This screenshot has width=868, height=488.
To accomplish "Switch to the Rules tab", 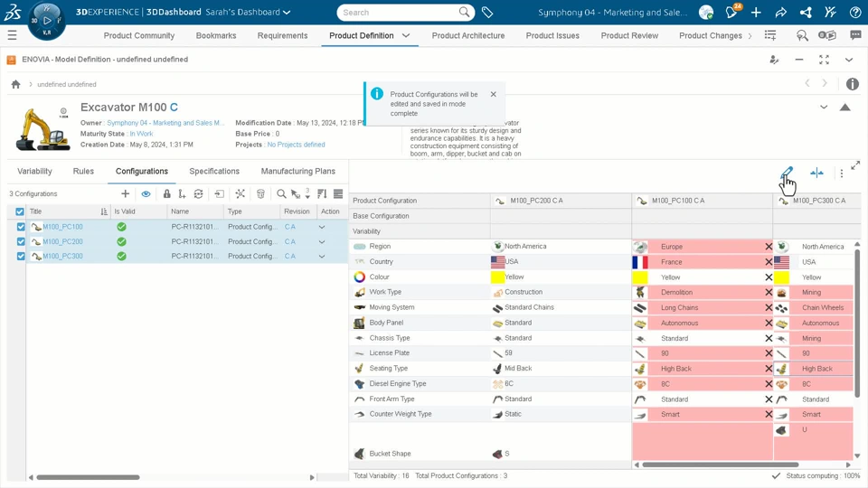I will (83, 172).
